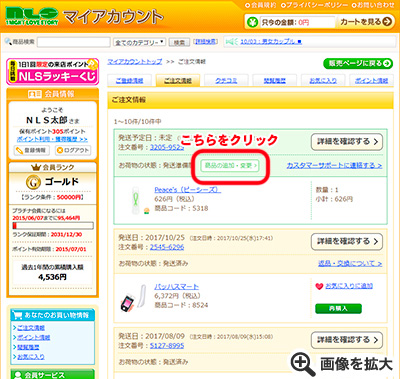Open the お問い合わせ link at the top

[x=374, y=5]
